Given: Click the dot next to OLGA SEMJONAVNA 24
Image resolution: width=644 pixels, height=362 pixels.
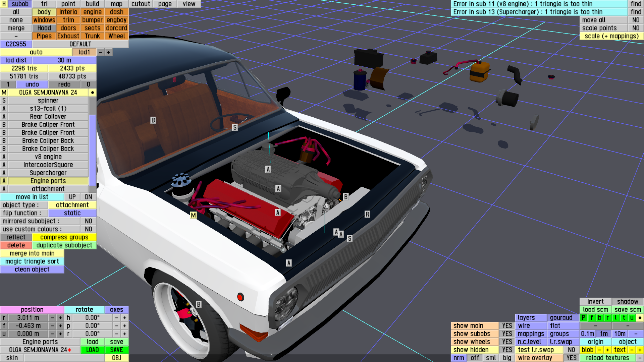Looking at the screenshot, I should click(x=92, y=93).
